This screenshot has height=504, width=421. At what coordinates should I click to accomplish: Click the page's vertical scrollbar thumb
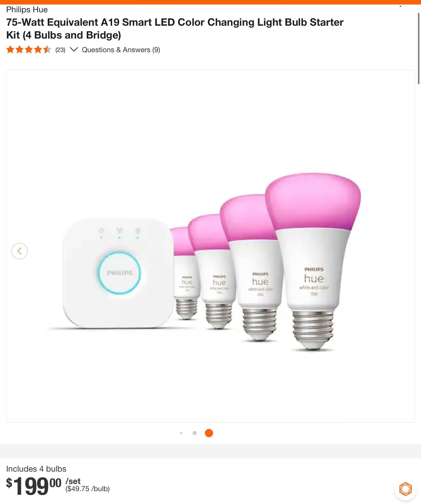tap(419, 48)
